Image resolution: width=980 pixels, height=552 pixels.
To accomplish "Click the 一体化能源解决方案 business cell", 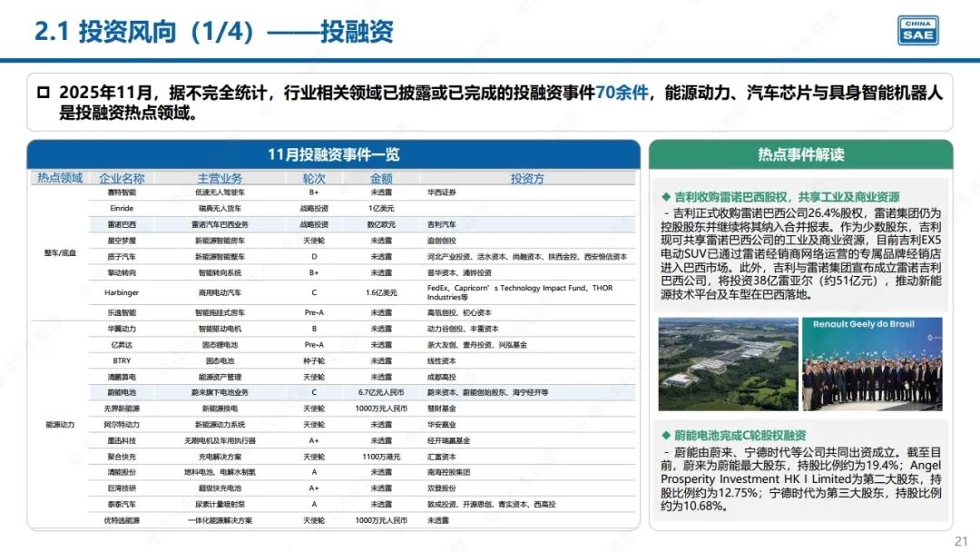I will pos(220,520).
